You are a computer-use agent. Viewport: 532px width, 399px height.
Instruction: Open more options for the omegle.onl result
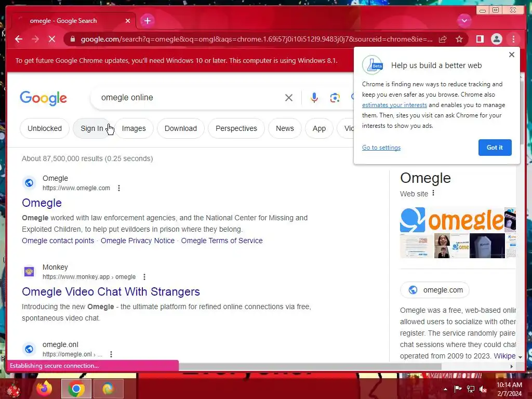click(x=111, y=354)
